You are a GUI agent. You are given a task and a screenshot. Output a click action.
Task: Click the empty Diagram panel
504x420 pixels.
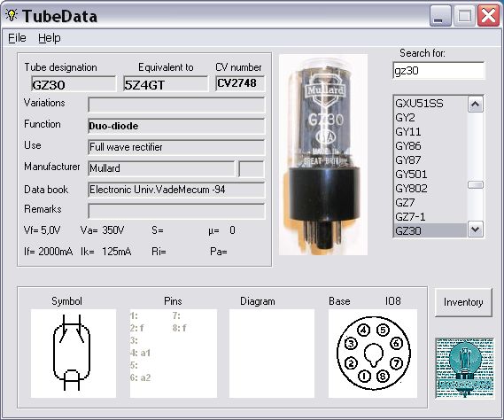pos(272,354)
